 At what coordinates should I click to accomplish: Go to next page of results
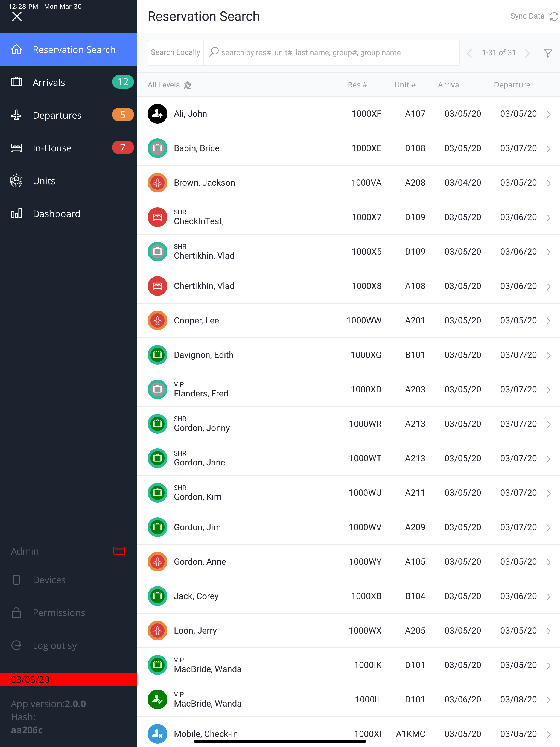pos(527,53)
